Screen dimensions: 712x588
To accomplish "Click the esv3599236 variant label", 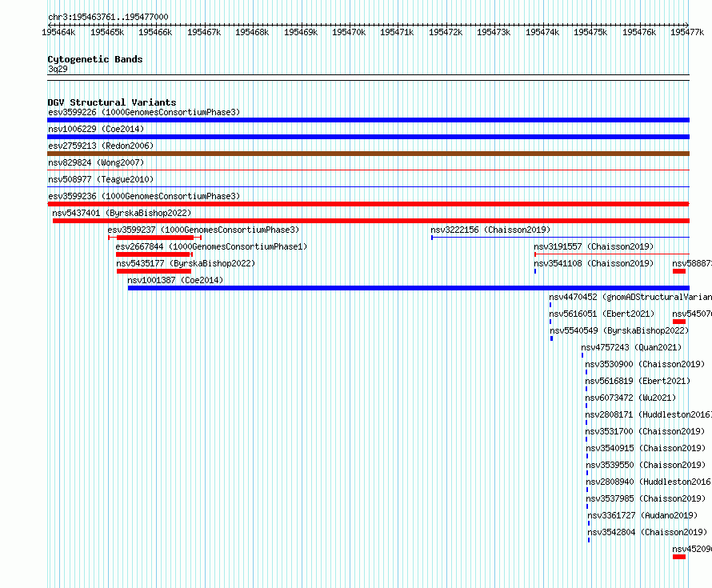I will tap(144, 196).
